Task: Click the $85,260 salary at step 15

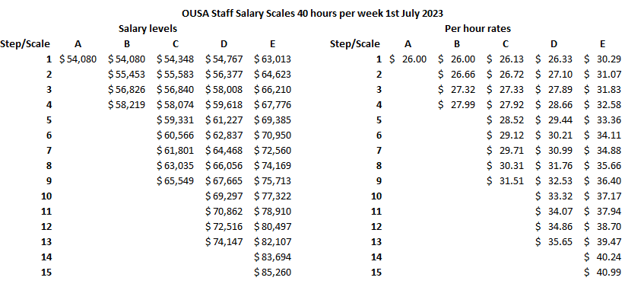Action: pos(273,272)
